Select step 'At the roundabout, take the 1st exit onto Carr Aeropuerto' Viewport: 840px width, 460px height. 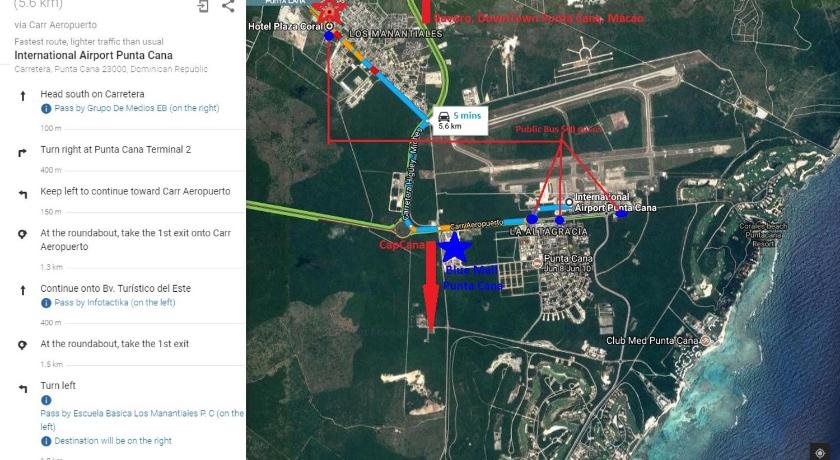click(136, 240)
